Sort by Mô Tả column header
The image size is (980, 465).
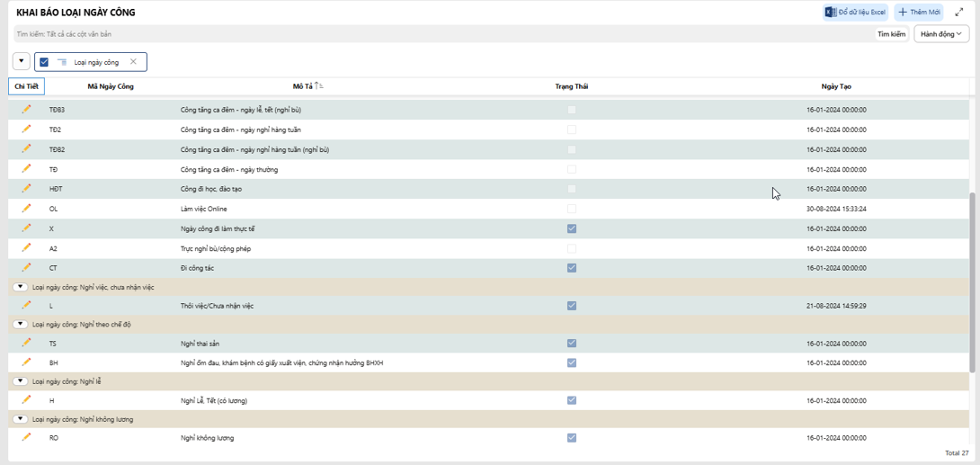(302, 86)
